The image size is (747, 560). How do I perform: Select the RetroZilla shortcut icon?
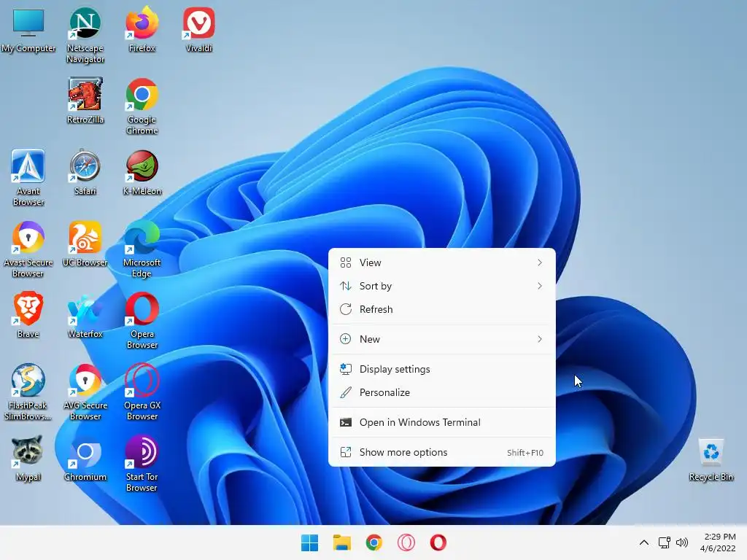click(85, 101)
